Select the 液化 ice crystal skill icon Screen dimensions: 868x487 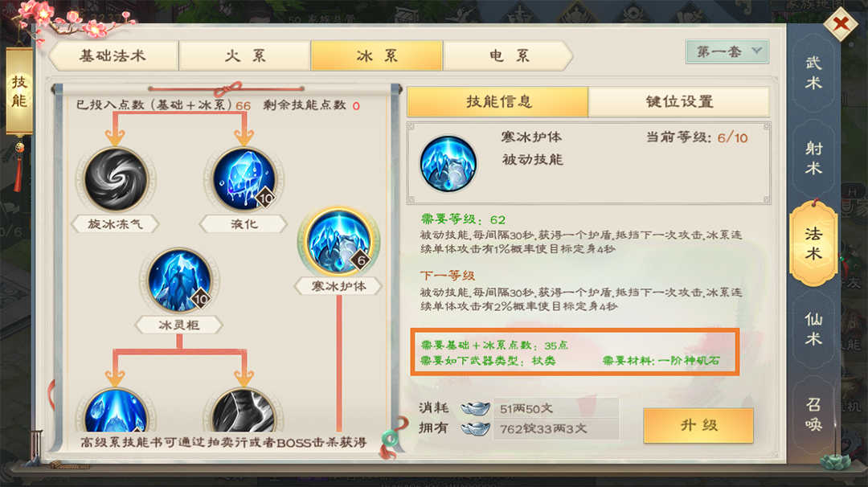pyautogui.click(x=244, y=179)
